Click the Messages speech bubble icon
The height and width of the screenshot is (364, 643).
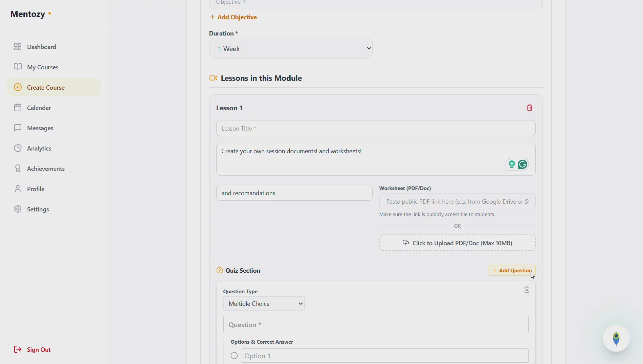coord(18,128)
